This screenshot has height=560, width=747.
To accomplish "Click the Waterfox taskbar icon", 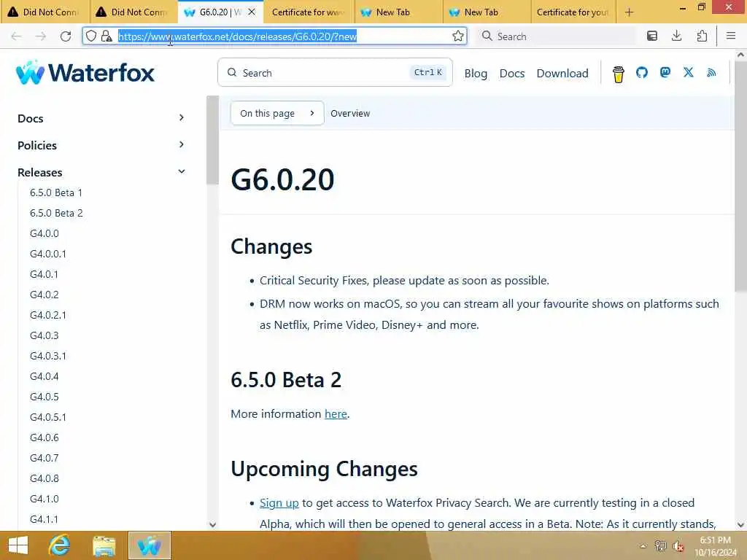I will (x=149, y=545).
